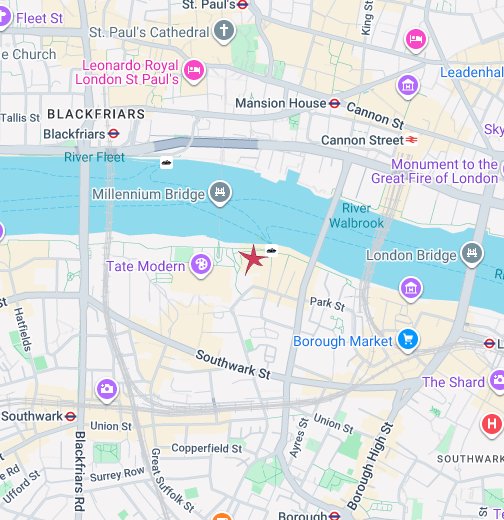Select Blackfriars underground station symbol
504x520 pixels.
point(114,134)
